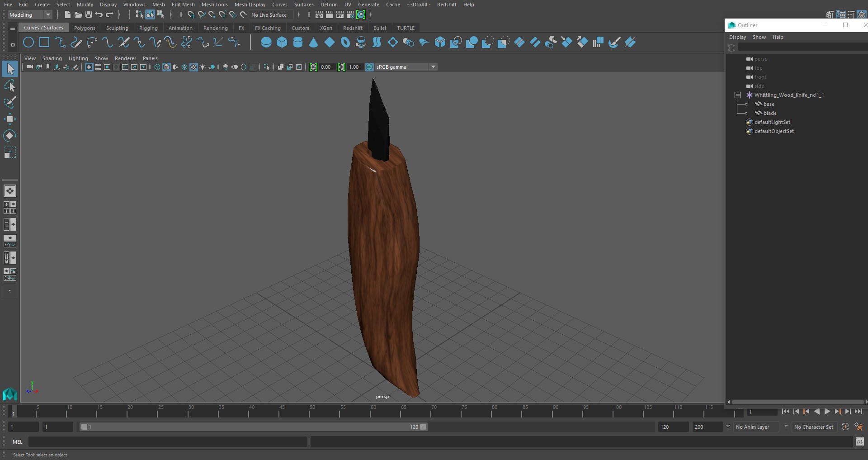Select the base mesh in Outliner
868x460 pixels.
click(769, 104)
